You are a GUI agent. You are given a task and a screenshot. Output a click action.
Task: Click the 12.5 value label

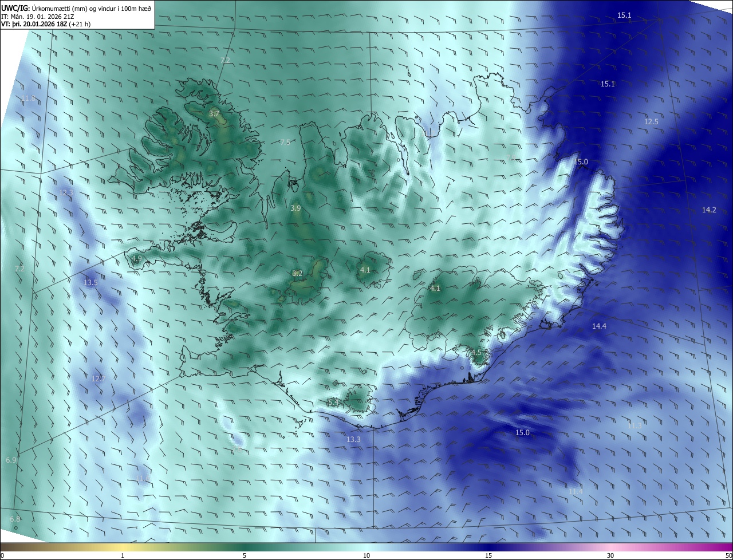click(651, 121)
